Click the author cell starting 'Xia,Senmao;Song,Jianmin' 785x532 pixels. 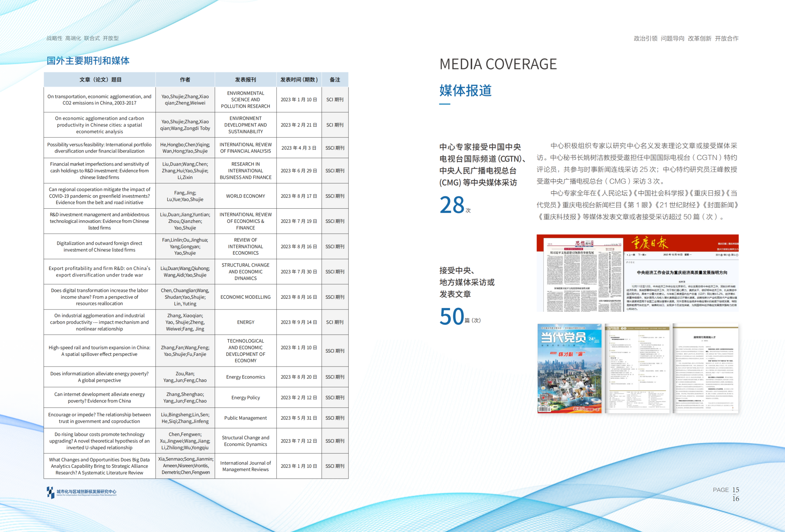(x=185, y=466)
